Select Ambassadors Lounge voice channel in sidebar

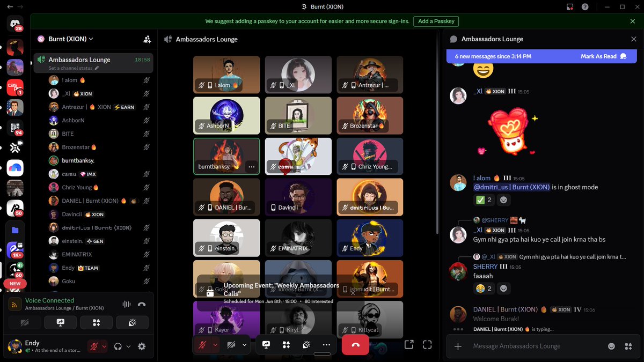click(93, 63)
